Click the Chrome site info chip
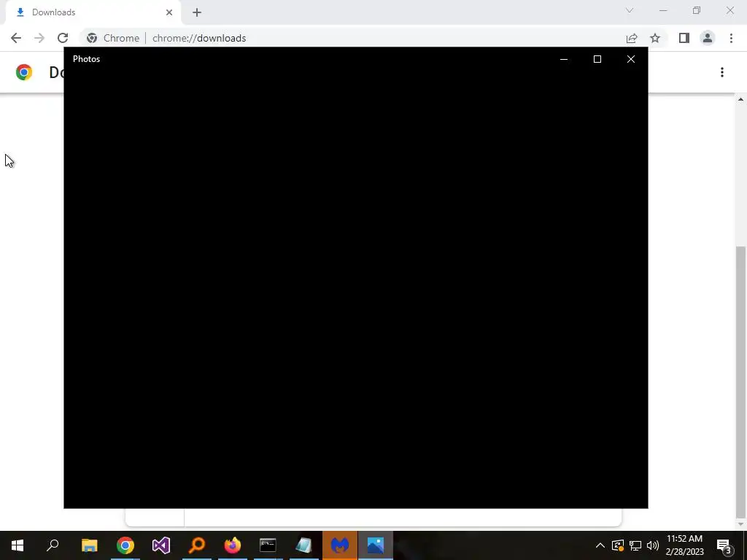747x560 pixels. (x=113, y=38)
